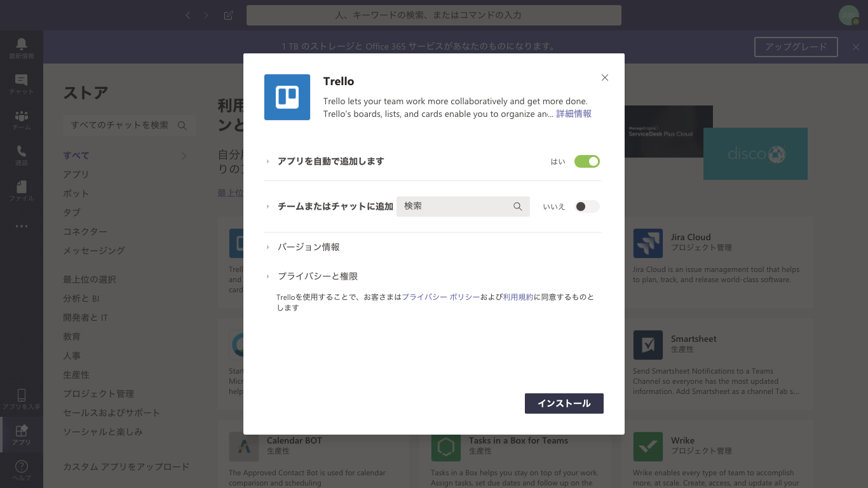Click the インストール button
The image size is (868, 488).
tap(564, 403)
